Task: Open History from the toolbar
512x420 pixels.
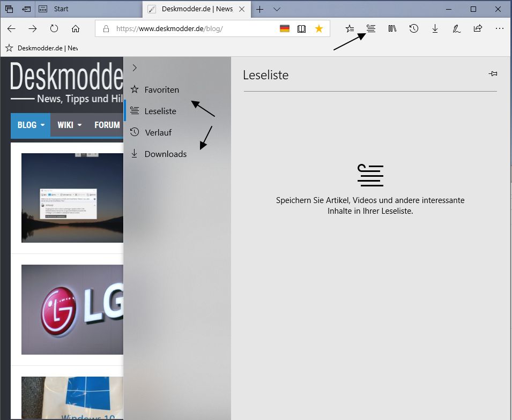Action: [414, 29]
